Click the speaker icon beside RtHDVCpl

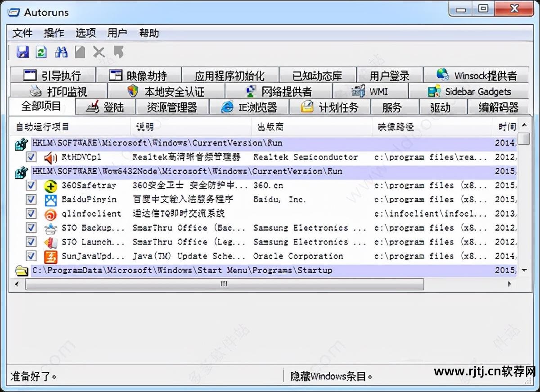click(x=50, y=157)
